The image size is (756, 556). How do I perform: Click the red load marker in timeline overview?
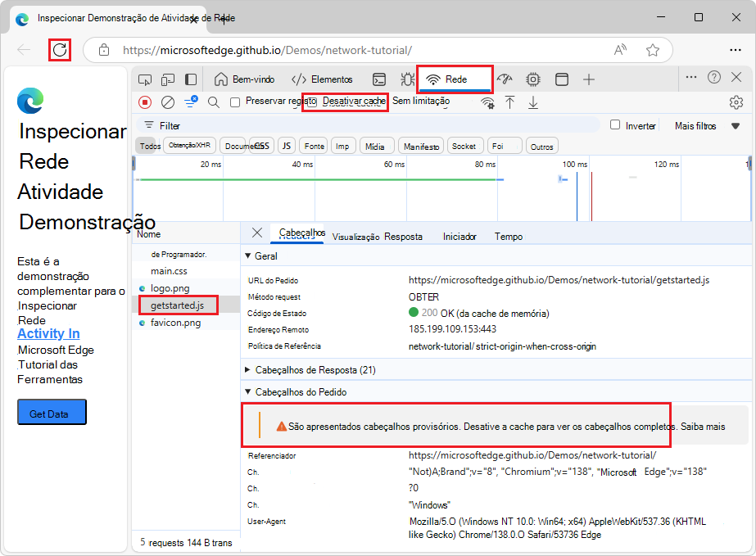pos(591,196)
